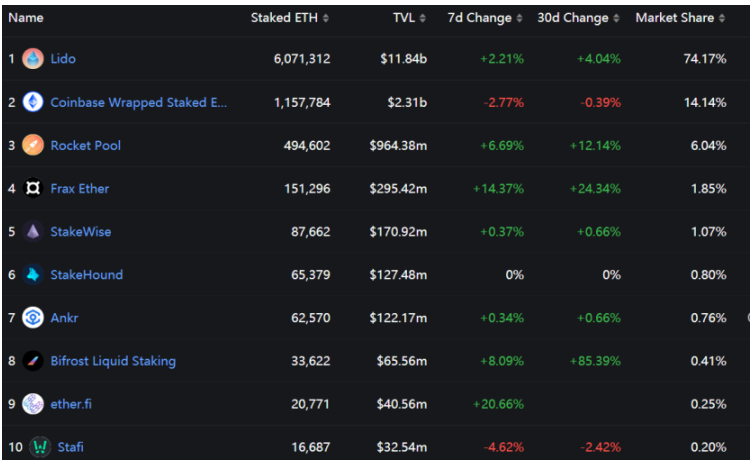This screenshot has height=467, width=754.
Task: Select the $122.17m TVL value
Action: (x=398, y=318)
